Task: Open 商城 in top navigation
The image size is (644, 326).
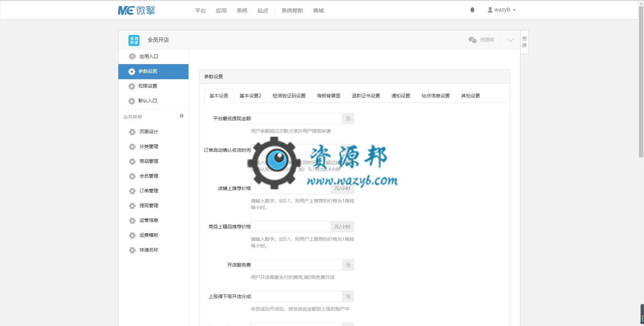Action: pyautogui.click(x=318, y=11)
